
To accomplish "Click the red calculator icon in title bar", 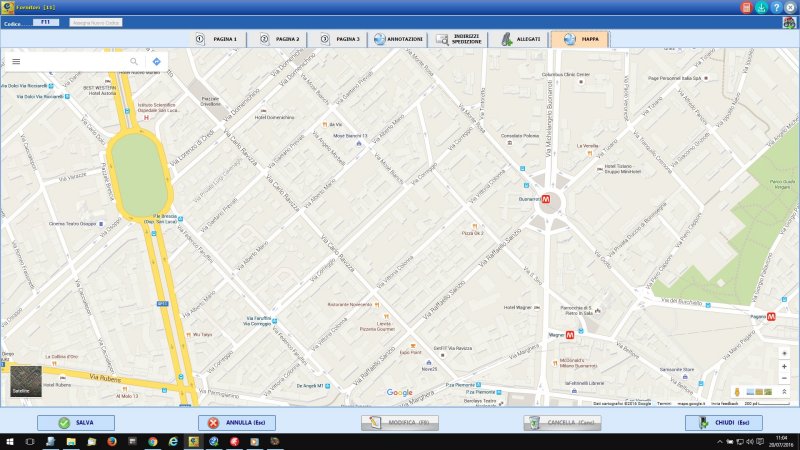I will [746, 7].
